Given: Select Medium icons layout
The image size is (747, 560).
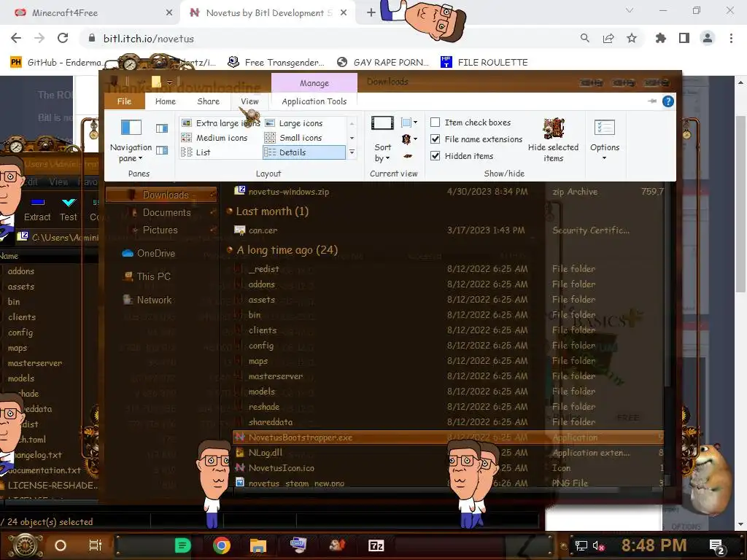Looking at the screenshot, I should point(215,138).
